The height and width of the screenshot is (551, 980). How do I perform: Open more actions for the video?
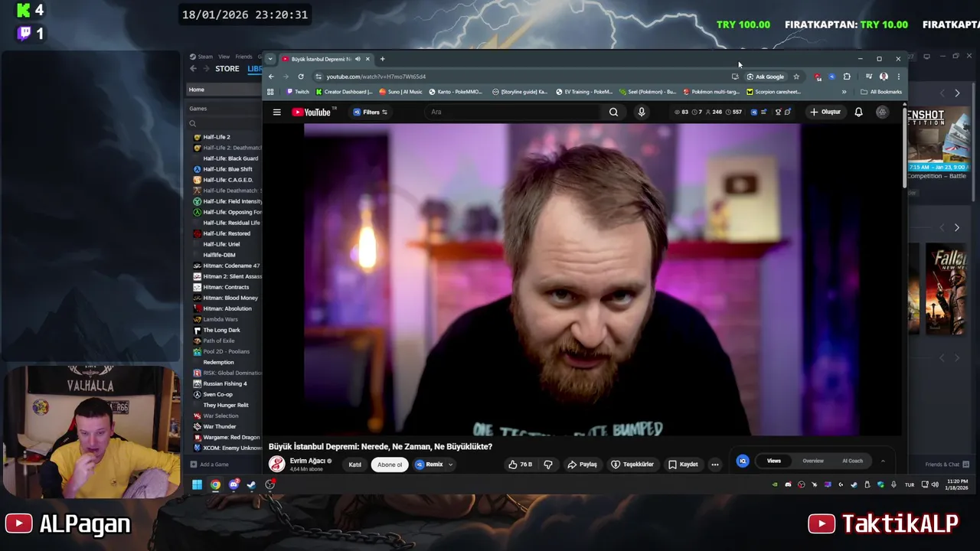click(x=714, y=465)
